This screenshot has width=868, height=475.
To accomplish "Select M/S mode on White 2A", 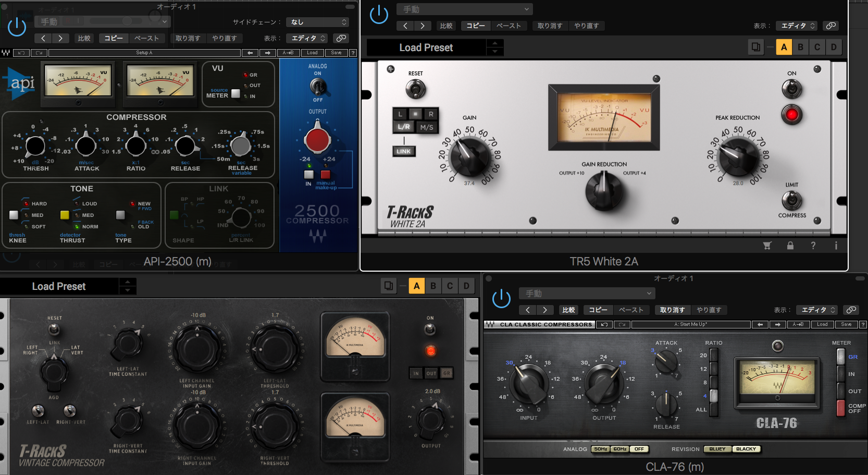I will [427, 127].
